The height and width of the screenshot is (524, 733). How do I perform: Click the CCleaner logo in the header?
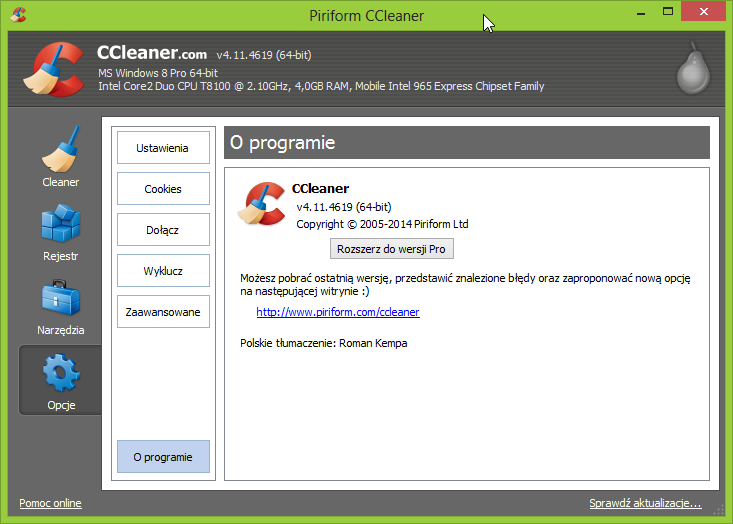54,69
